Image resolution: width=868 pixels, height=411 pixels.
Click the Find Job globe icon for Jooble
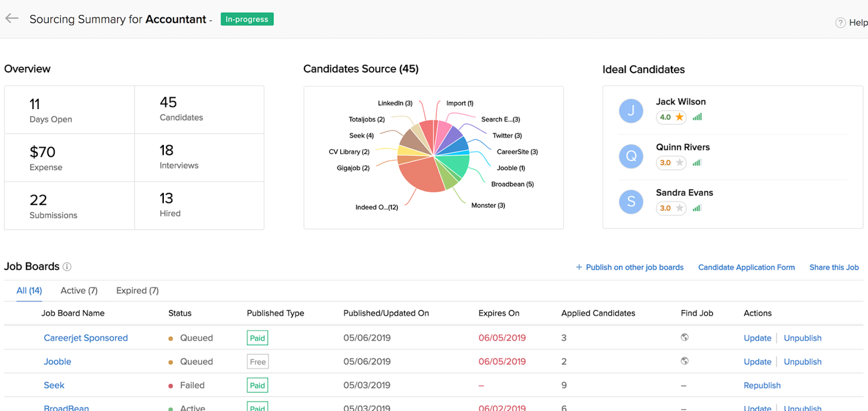pos(685,361)
